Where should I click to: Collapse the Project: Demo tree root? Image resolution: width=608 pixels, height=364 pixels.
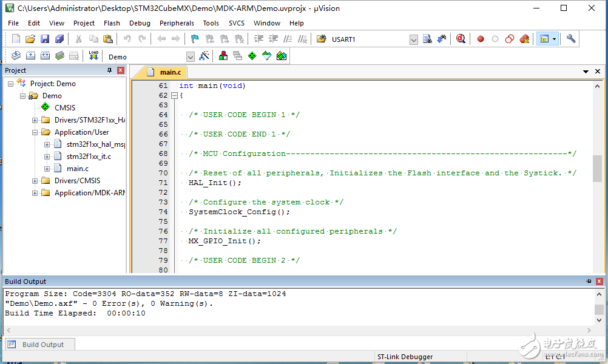(10, 84)
